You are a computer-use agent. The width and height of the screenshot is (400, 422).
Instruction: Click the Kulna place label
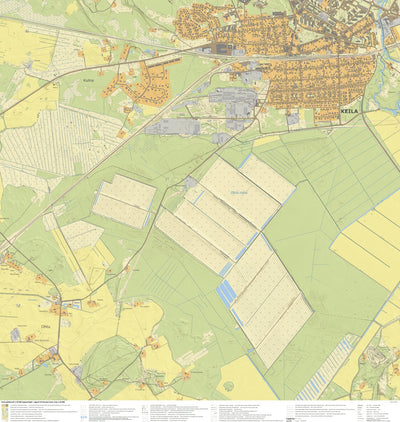[x=88, y=80]
